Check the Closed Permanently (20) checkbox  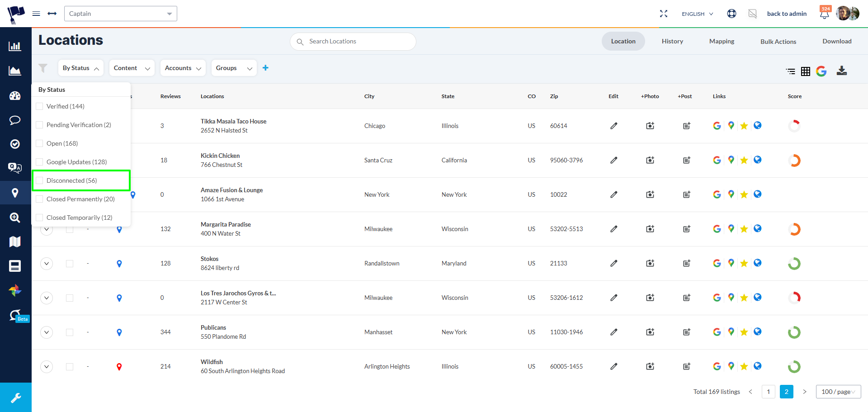pyautogui.click(x=39, y=199)
